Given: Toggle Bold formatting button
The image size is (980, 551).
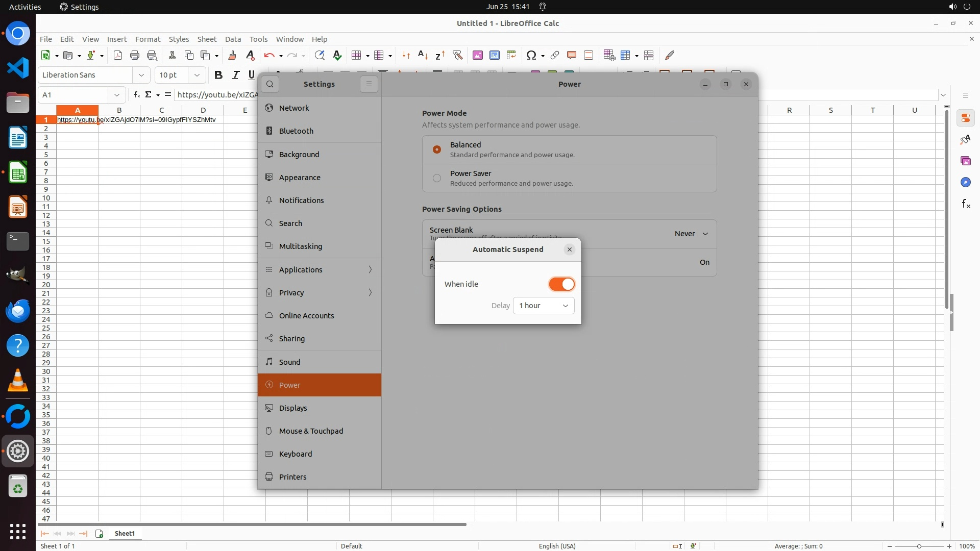Looking at the screenshot, I should (x=218, y=75).
